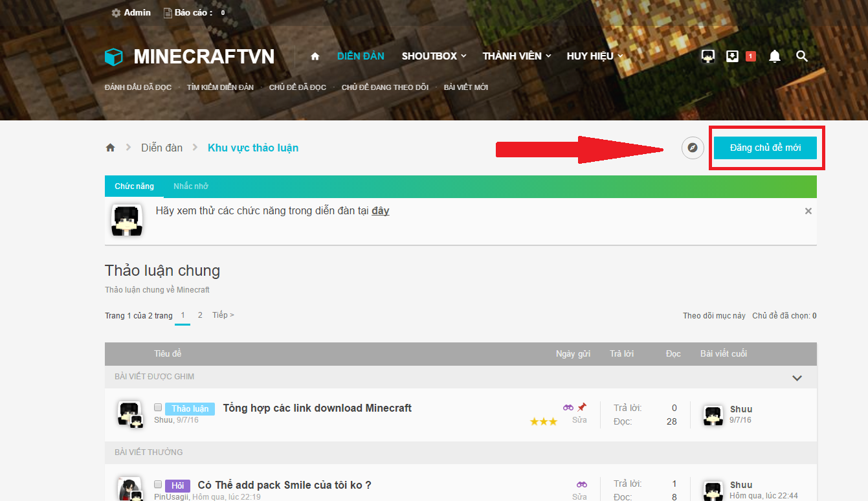Open last poster avatar for Tổng hợp thread
Image resolution: width=868 pixels, height=501 pixels.
click(713, 416)
